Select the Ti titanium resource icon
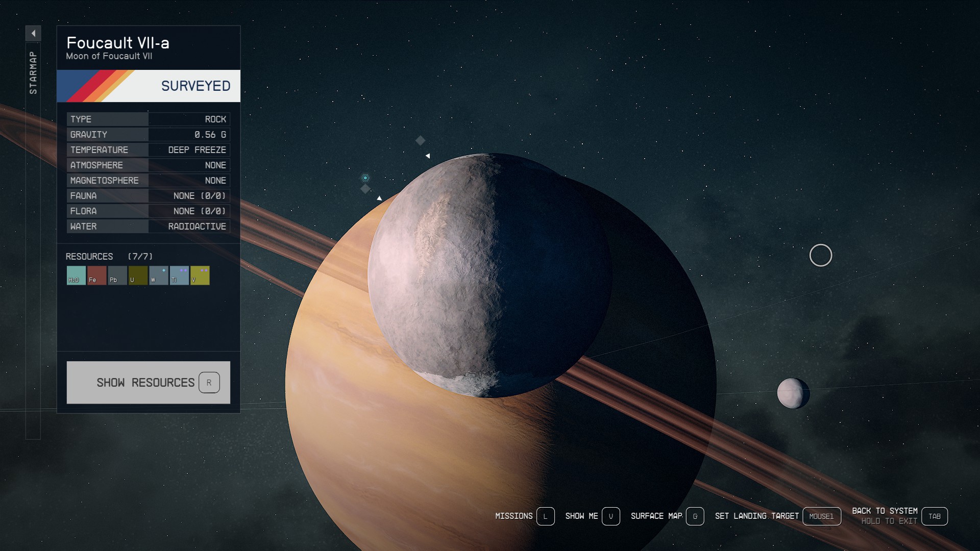 [179, 275]
